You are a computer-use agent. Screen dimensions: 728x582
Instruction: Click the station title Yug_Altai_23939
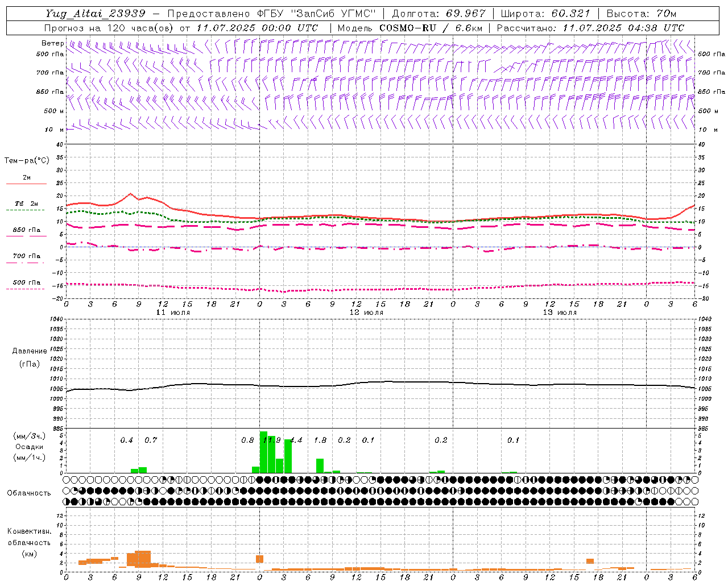coord(96,14)
